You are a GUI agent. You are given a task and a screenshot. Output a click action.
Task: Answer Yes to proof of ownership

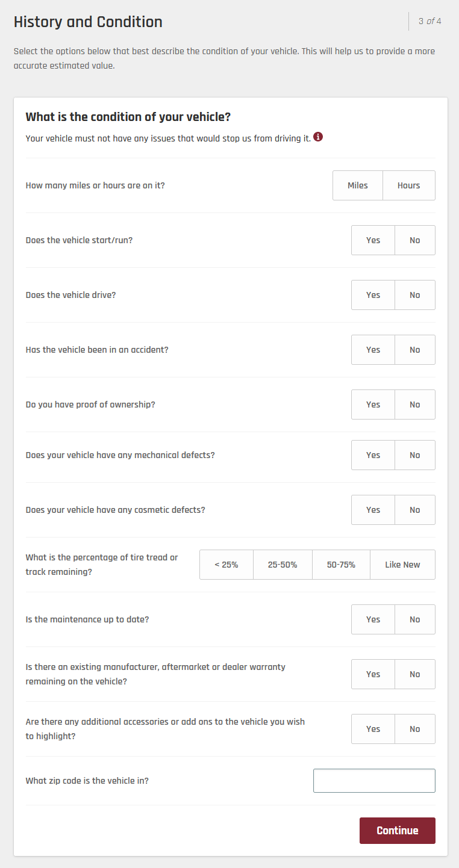click(x=373, y=405)
